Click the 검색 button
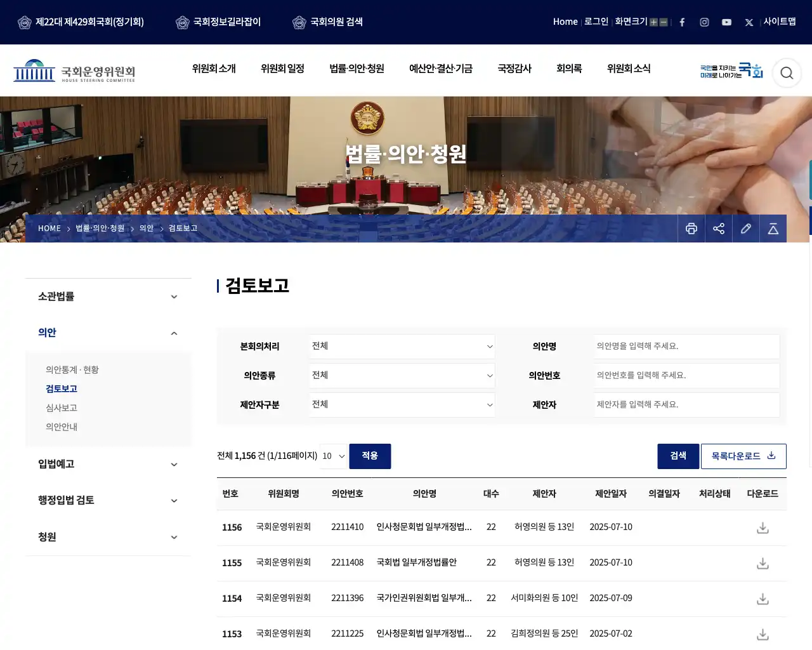Image resolution: width=812 pixels, height=650 pixels. pos(678,456)
